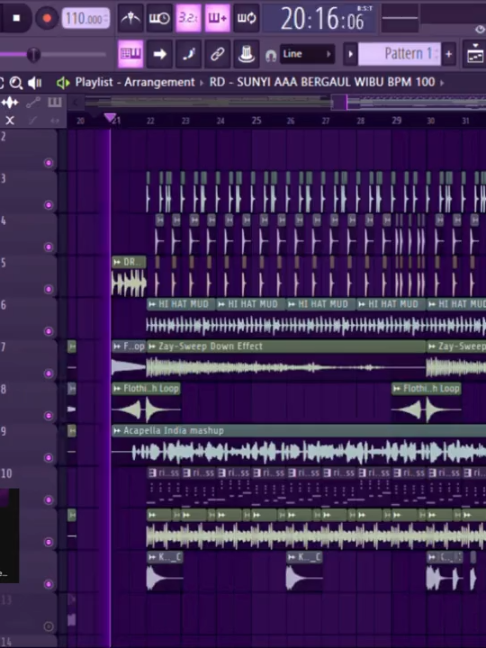This screenshot has height=648, width=486.
Task: Select the waveform audio clip focus icon
Action: (x=10, y=102)
